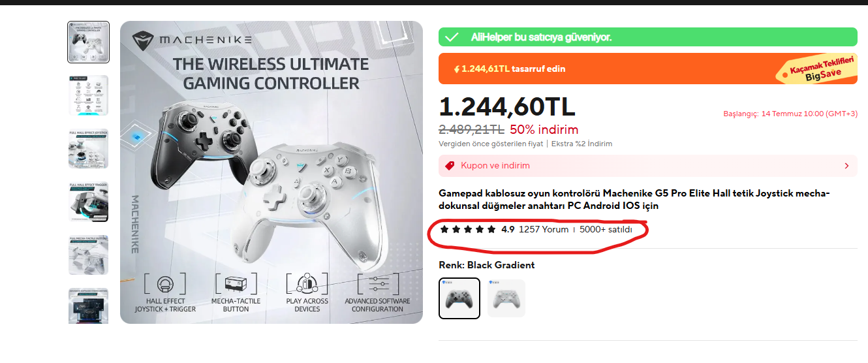
Task: Show the software configuration thumbnail
Action: pyautogui.click(x=88, y=306)
